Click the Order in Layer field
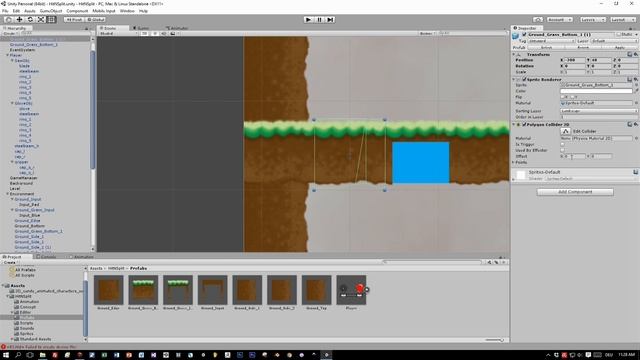This screenshot has height=360, width=640. (x=599, y=117)
